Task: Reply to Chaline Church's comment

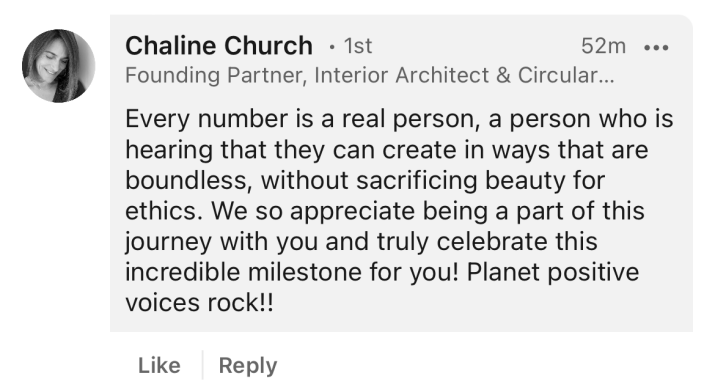Action: 248,366
